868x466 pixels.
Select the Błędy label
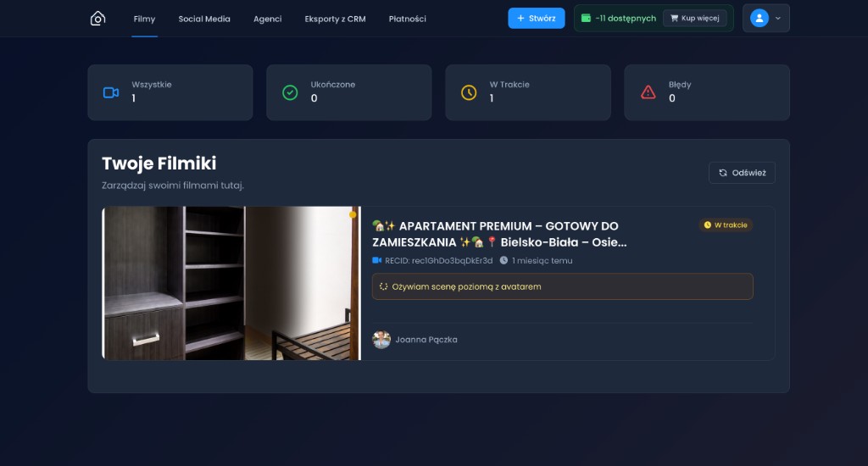click(680, 85)
